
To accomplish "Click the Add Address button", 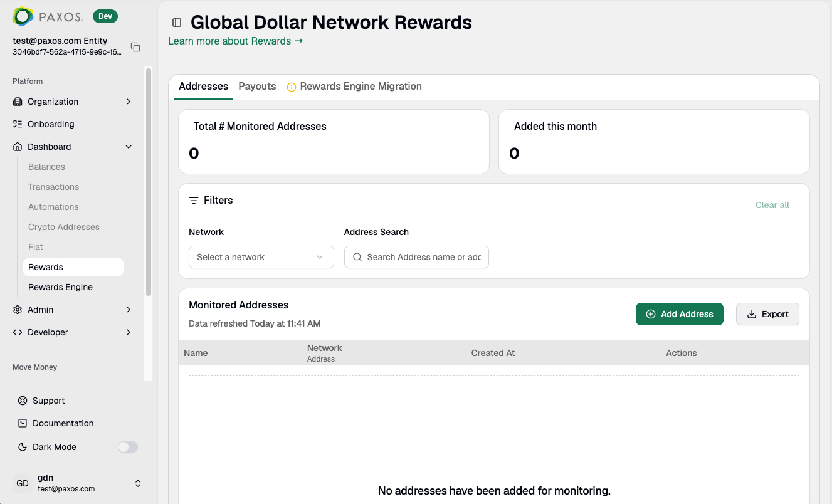I will click(x=680, y=314).
